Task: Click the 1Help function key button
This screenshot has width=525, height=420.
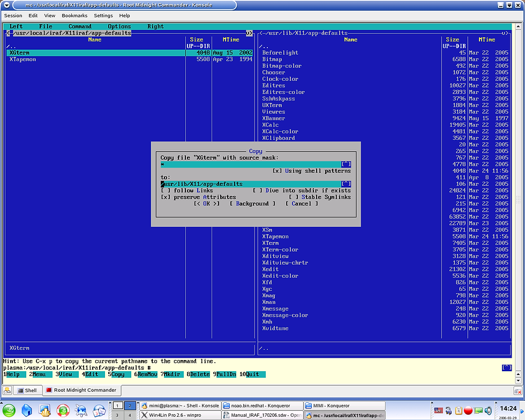Action: tap(15, 374)
